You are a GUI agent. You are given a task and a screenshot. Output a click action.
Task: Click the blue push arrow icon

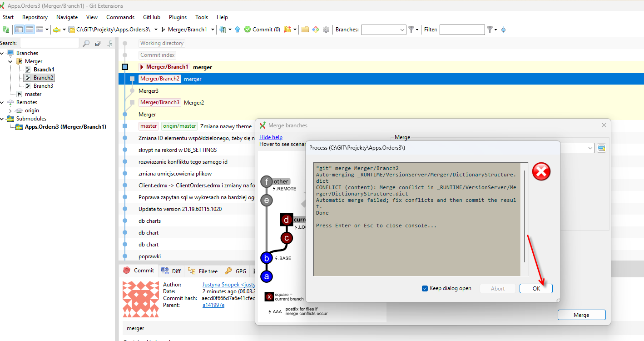click(x=237, y=30)
